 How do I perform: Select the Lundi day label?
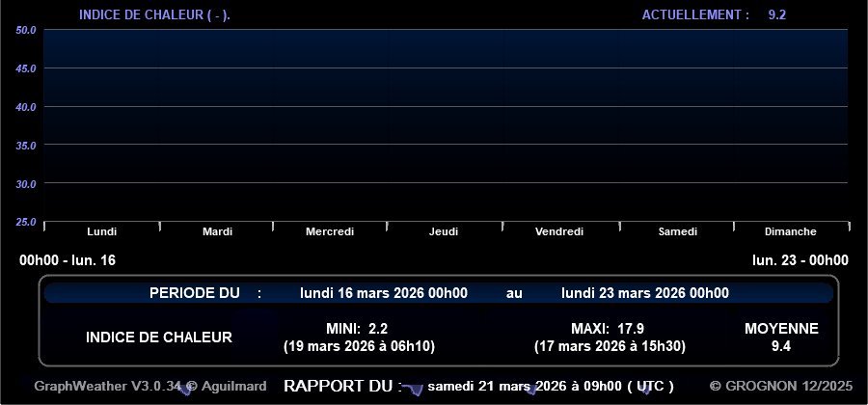coord(101,231)
